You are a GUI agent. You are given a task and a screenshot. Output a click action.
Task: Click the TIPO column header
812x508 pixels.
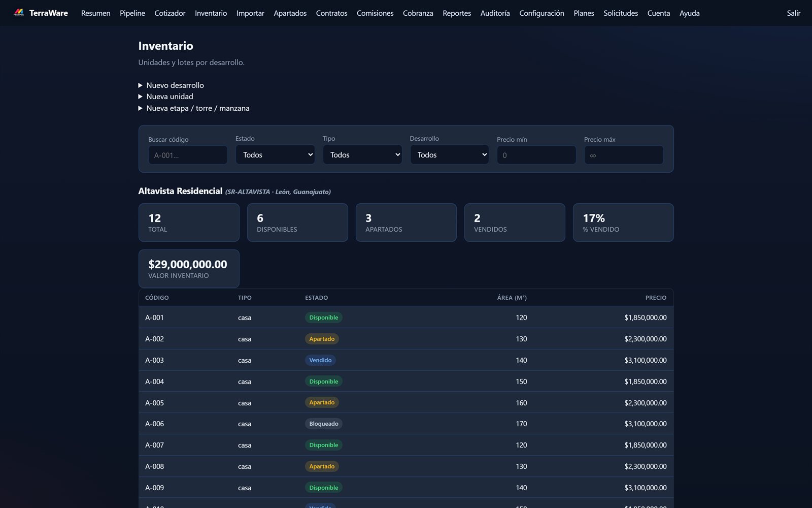click(x=245, y=298)
